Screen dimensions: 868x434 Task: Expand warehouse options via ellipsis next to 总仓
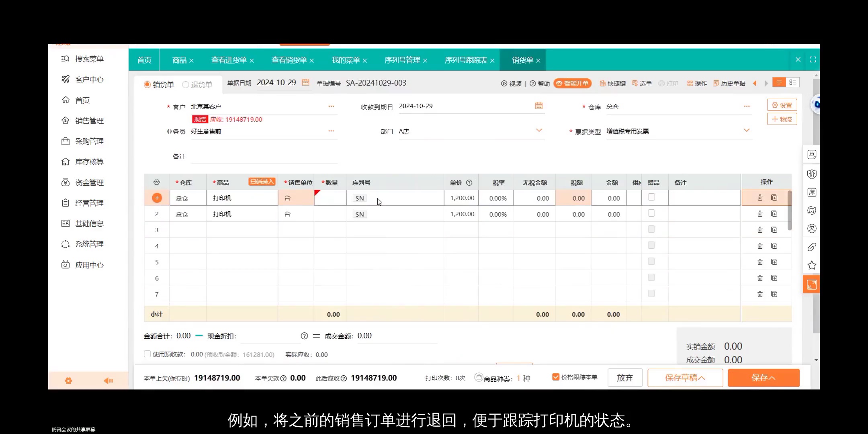pos(746,106)
